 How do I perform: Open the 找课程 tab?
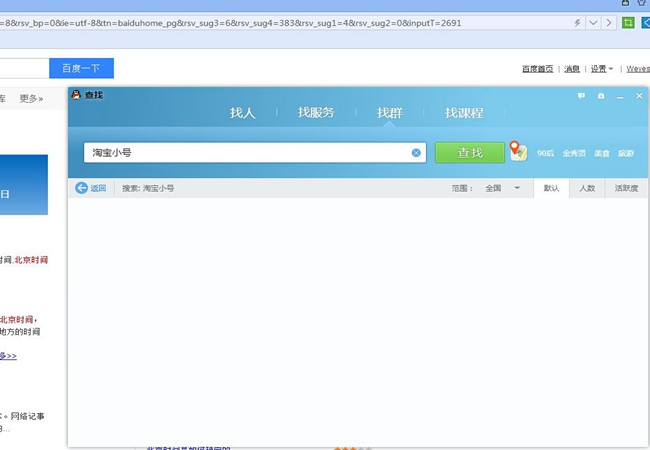tap(464, 113)
